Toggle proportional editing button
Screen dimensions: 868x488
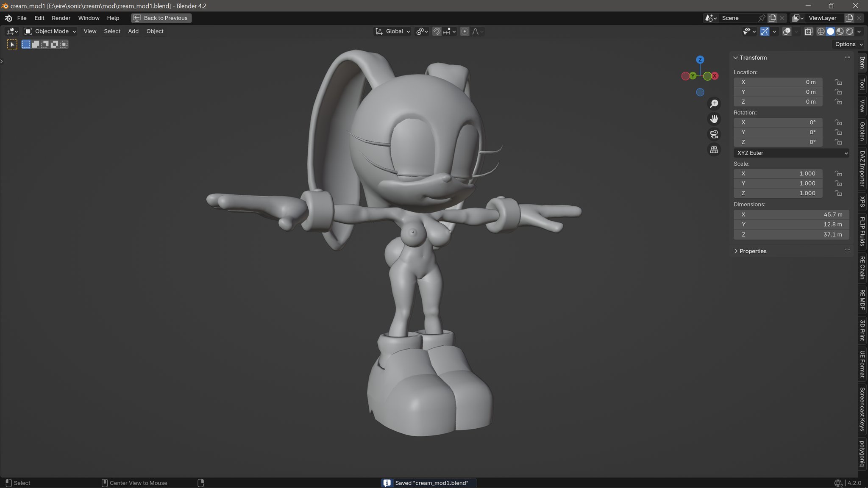(x=465, y=31)
